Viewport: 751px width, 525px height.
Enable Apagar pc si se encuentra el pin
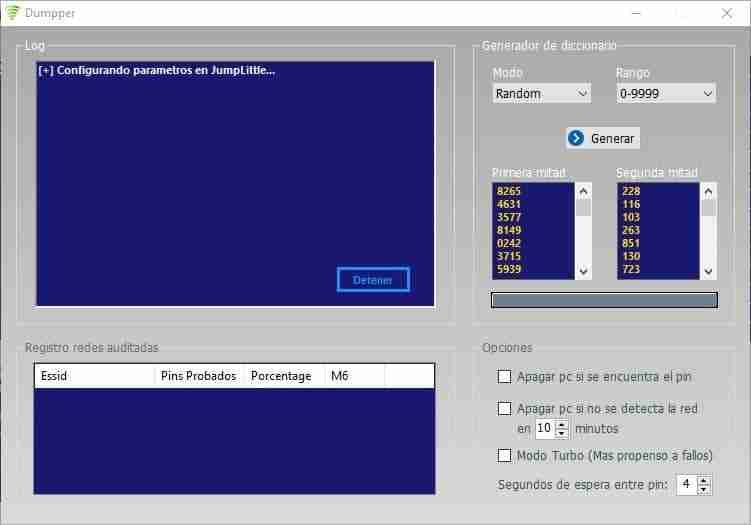tap(504, 377)
